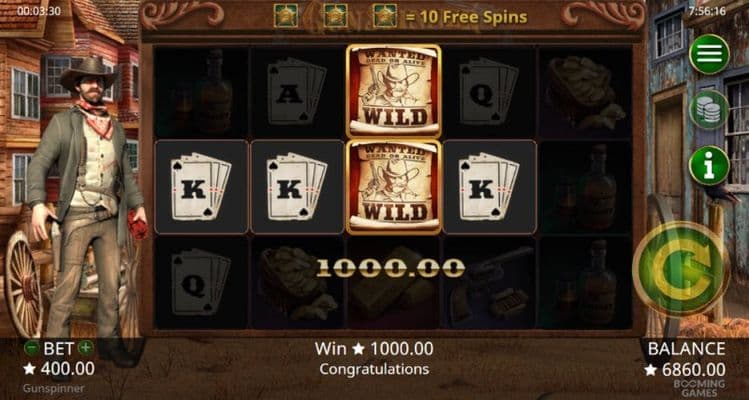Image resolution: width=749 pixels, height=400 pixels.
Task: Select the top Wild wanted poster symbol
Action: (393, 91)
